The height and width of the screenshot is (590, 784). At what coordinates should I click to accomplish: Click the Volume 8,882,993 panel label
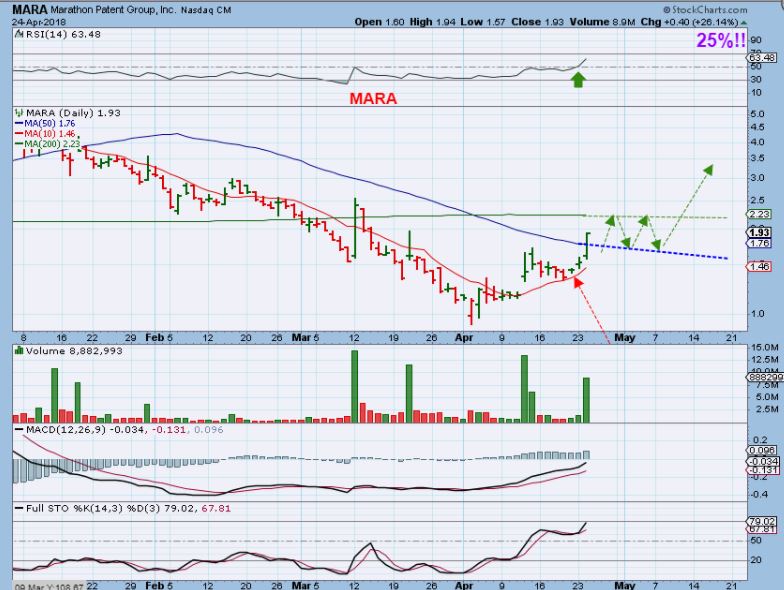click(x=74, y=351)
